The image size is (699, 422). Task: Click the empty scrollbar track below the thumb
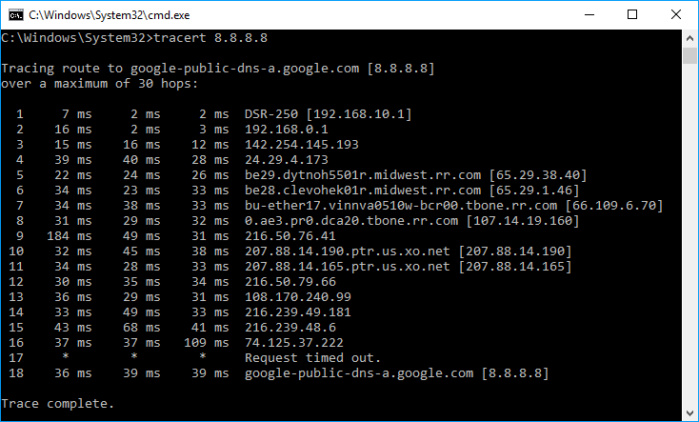point(690,250)
